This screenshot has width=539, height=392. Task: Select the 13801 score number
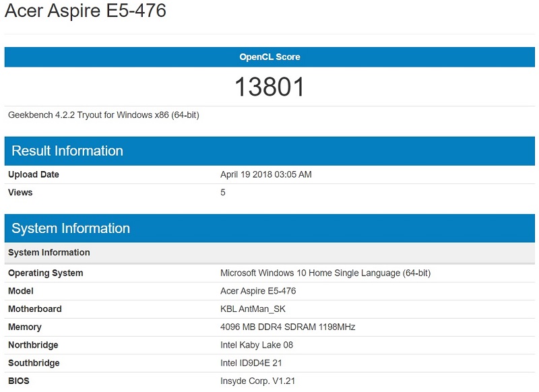[269, 87]
